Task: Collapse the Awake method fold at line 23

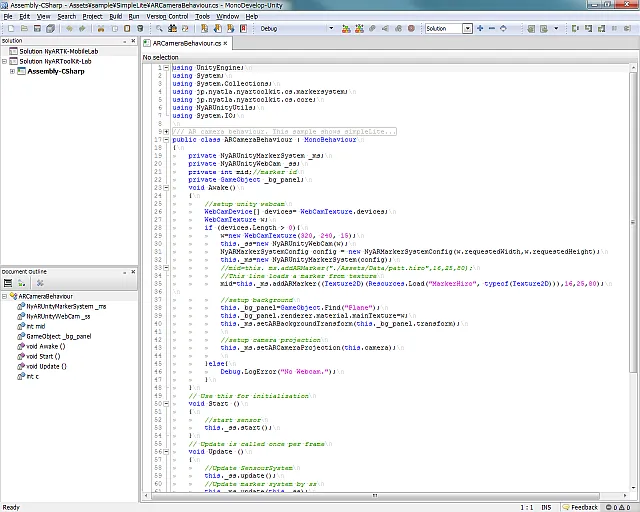Action: tap(166, 188)
